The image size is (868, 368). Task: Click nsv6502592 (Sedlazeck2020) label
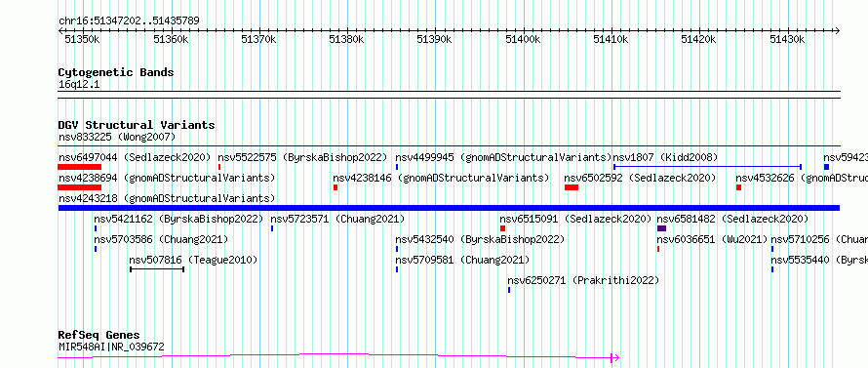pyautogui.click(x=640, y=178)
